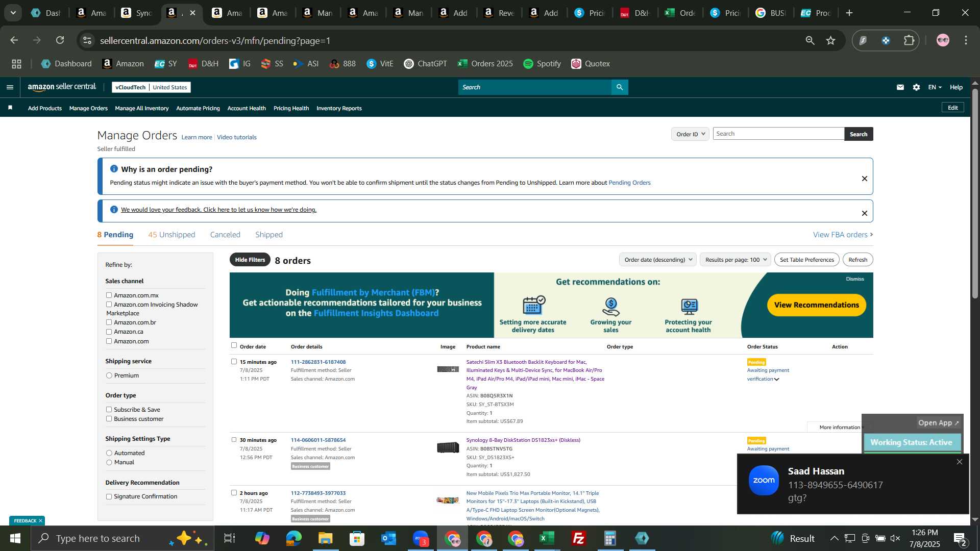The width and height of the screenshot is (980, 551).
Task: Open the Calculator app in taskbar
Action: click(610, 538)
